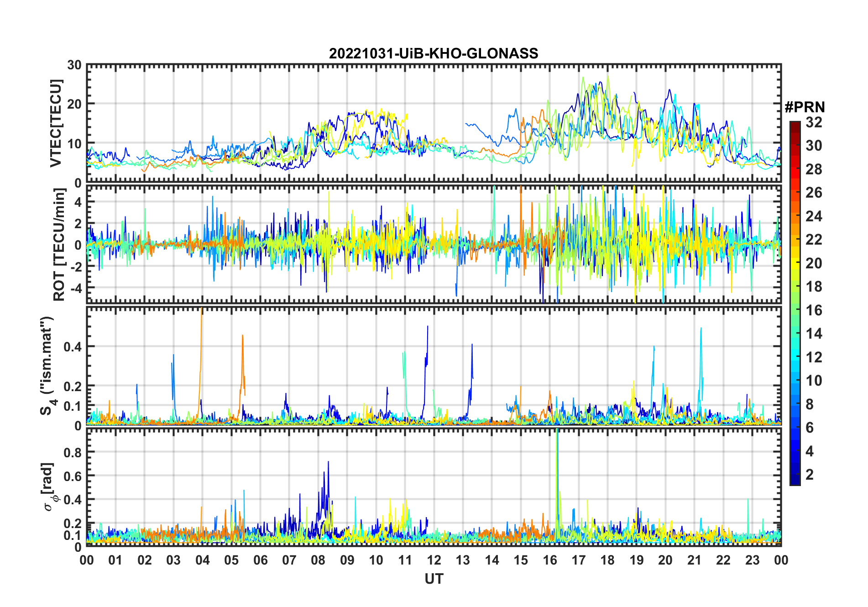Click x-axis tick label 23

pyautogui.click(x=752, y=560)
